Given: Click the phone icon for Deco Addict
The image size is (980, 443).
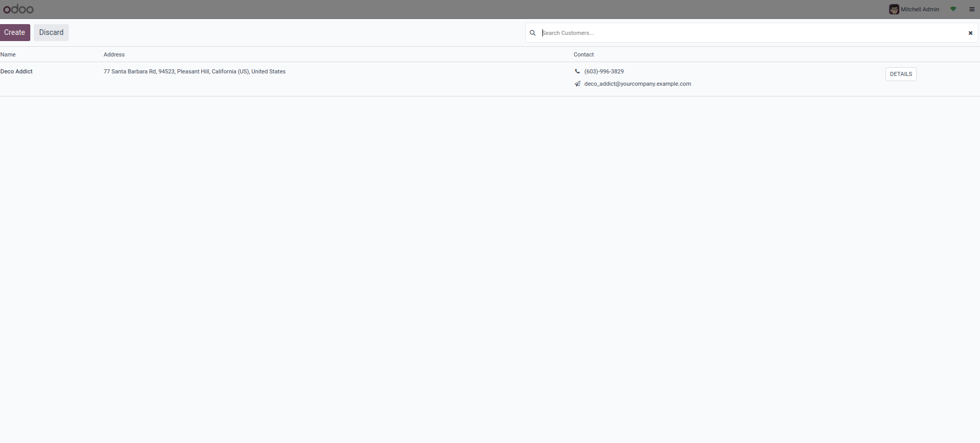Looking at the screenshot, I should [x=577, y=71].
